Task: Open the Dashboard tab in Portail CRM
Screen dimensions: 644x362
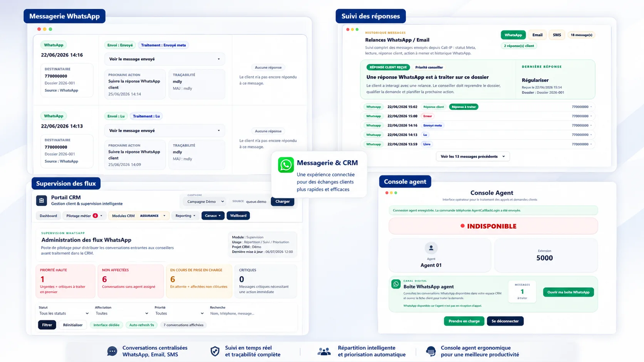Action: click(48, 216)
